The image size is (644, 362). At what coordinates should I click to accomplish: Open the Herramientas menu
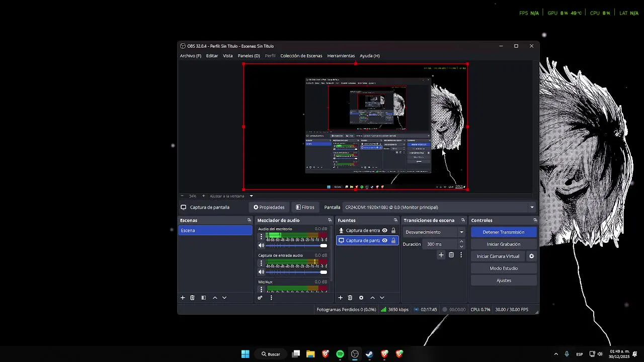341,56
